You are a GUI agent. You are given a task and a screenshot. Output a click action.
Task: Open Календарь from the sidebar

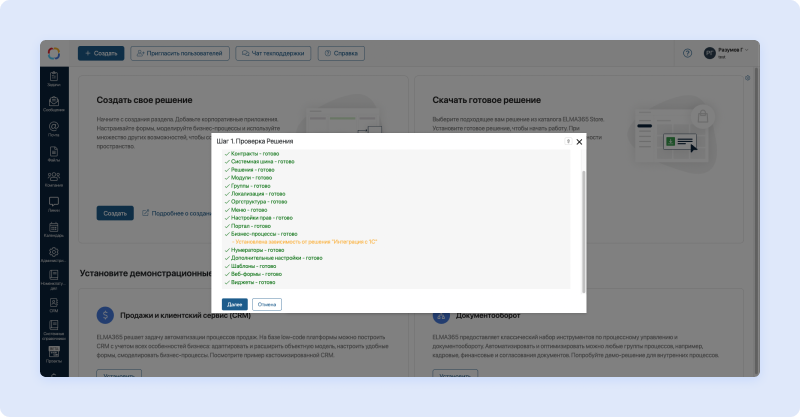click(53, 229)
